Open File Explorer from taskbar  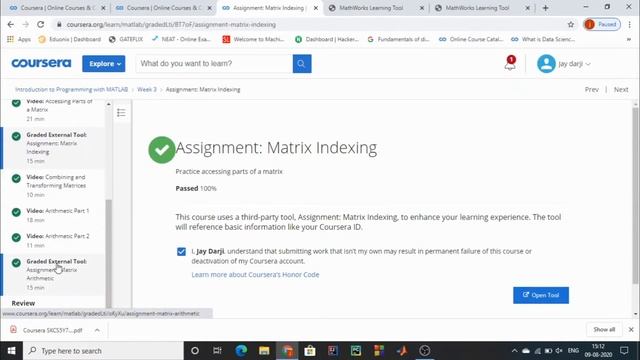[264, 351]
